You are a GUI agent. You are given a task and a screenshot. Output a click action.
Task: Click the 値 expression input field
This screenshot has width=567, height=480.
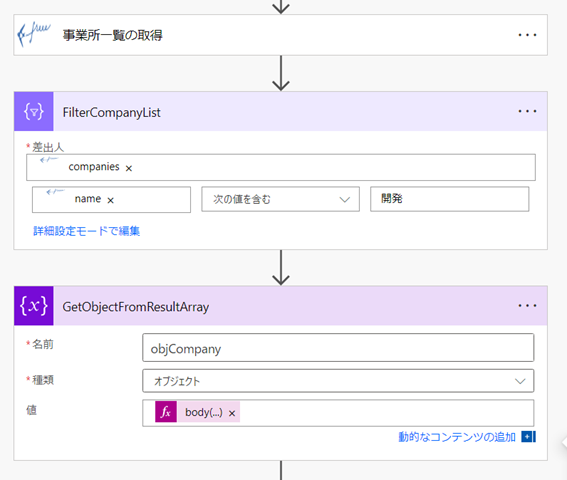(338, 413)
